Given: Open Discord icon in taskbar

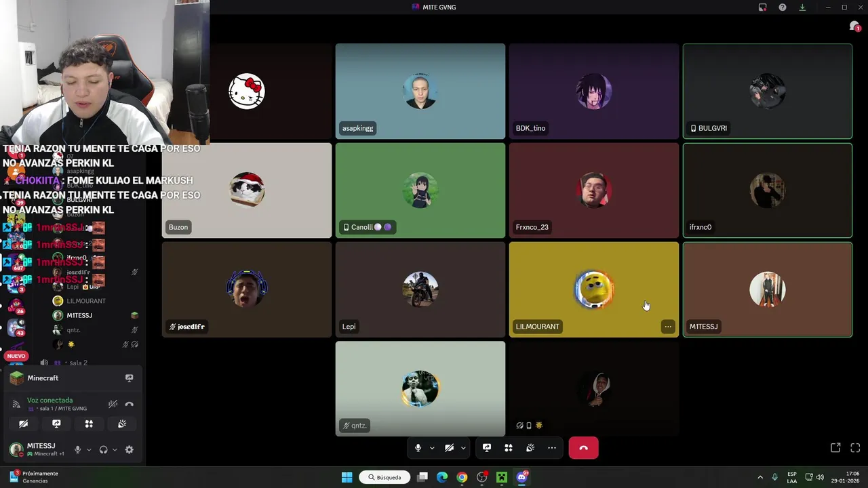Looking at the screenshot, I should [521, 477].
